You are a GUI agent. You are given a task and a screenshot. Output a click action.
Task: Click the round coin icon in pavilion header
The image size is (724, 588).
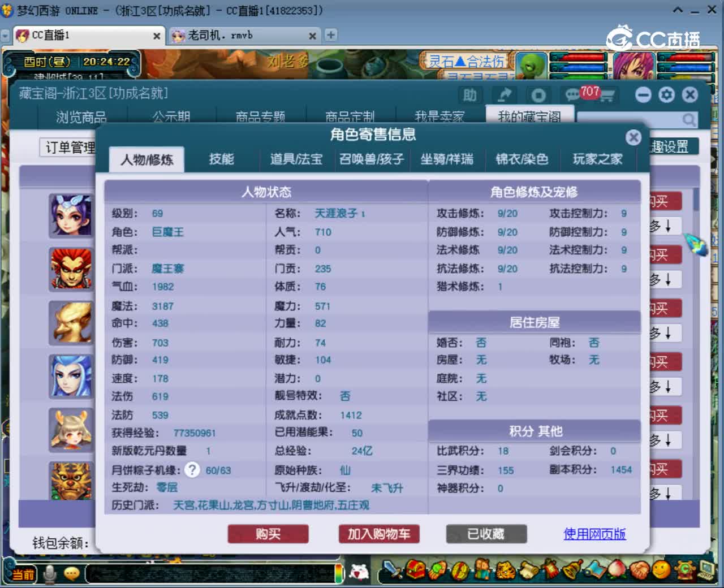[x=538, y=95]
